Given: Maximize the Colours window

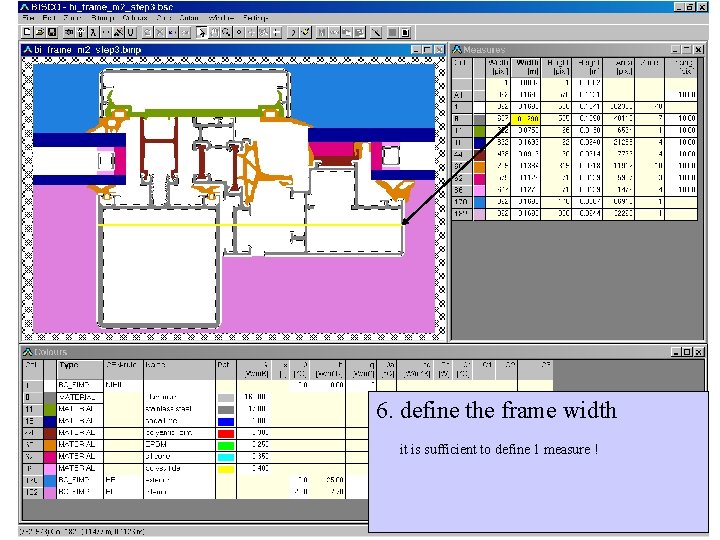Looking at the screenshot, I should pyautogui.click(x=687, y=352).
